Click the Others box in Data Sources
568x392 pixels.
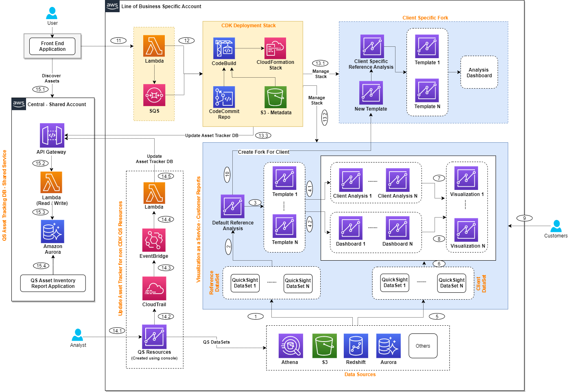pos(423,346)
